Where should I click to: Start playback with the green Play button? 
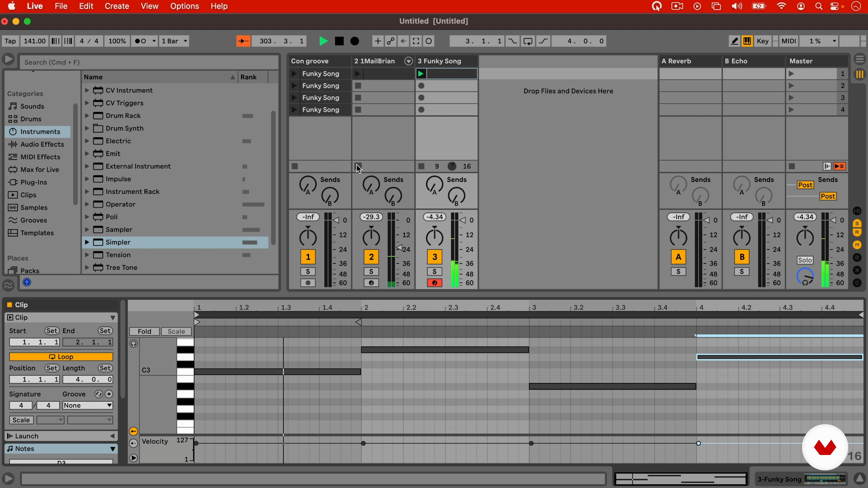click(323, 41)
